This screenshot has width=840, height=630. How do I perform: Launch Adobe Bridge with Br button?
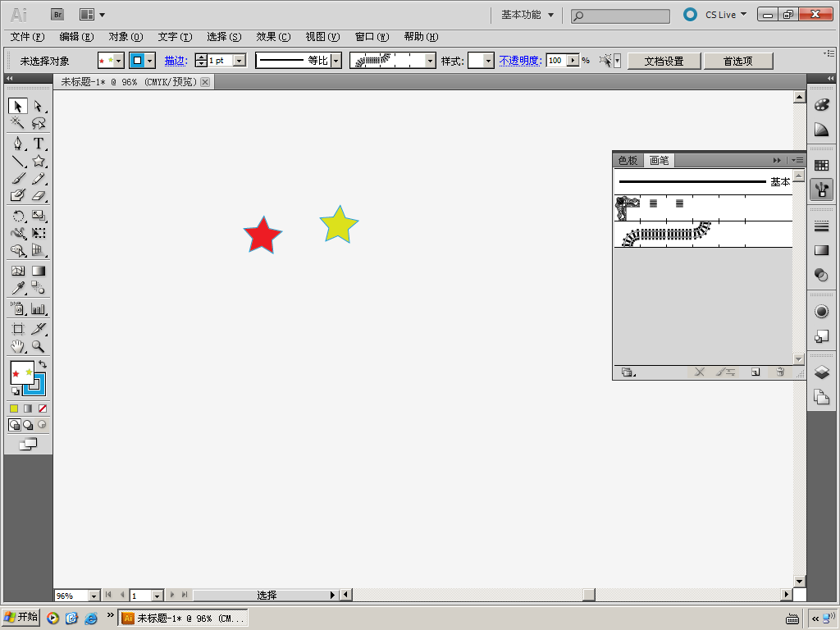(57, 15)
